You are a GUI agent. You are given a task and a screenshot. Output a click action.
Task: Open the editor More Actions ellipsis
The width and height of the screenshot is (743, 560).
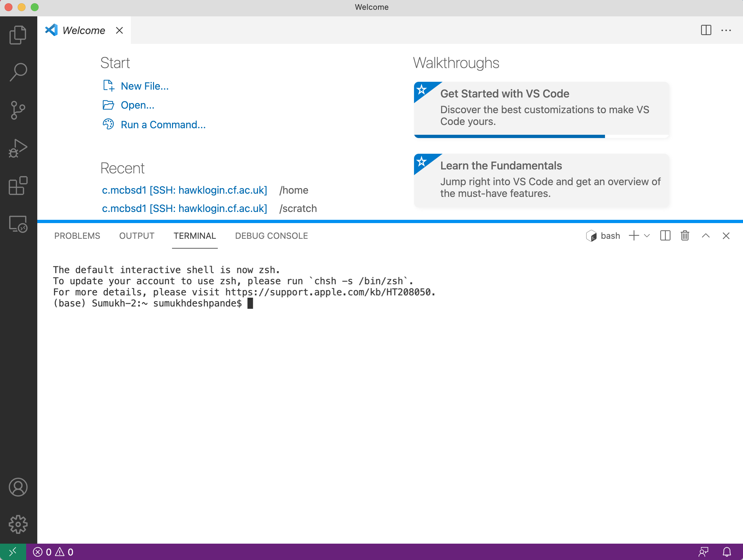726,30
